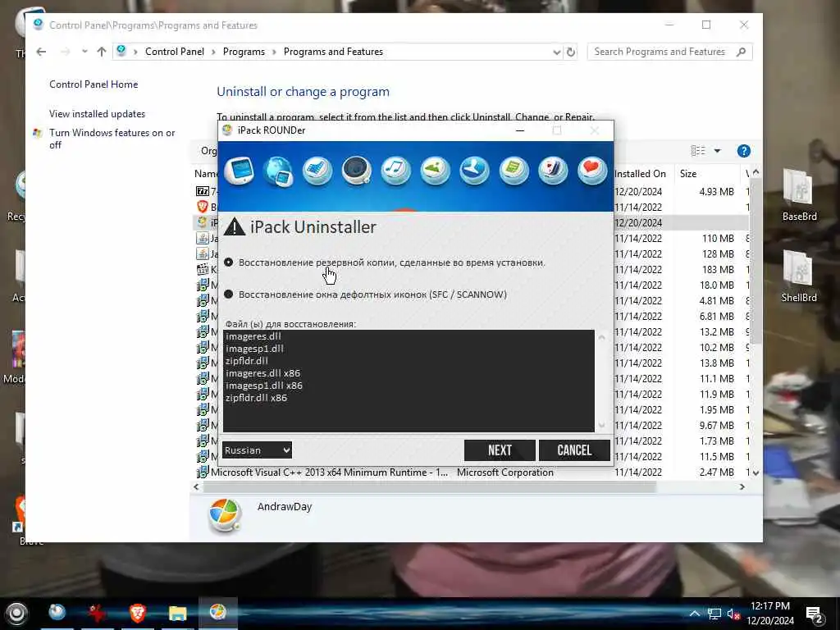This screenshot has height=630, width=840.
Task: Click the clock showing 12:17 PM
Action: [x=769, y=606]
